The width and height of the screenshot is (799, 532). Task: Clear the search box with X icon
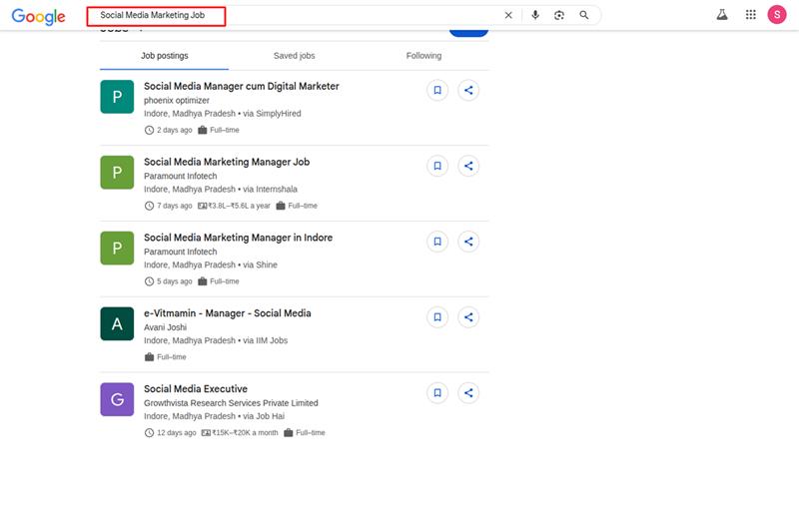tap(508, 15)
